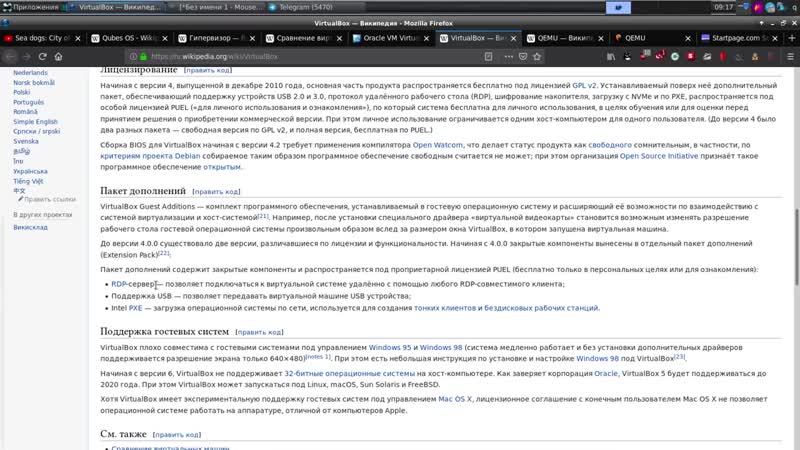
Task: Bookmark this page with the star icon
Action: [x=537, y=57]
